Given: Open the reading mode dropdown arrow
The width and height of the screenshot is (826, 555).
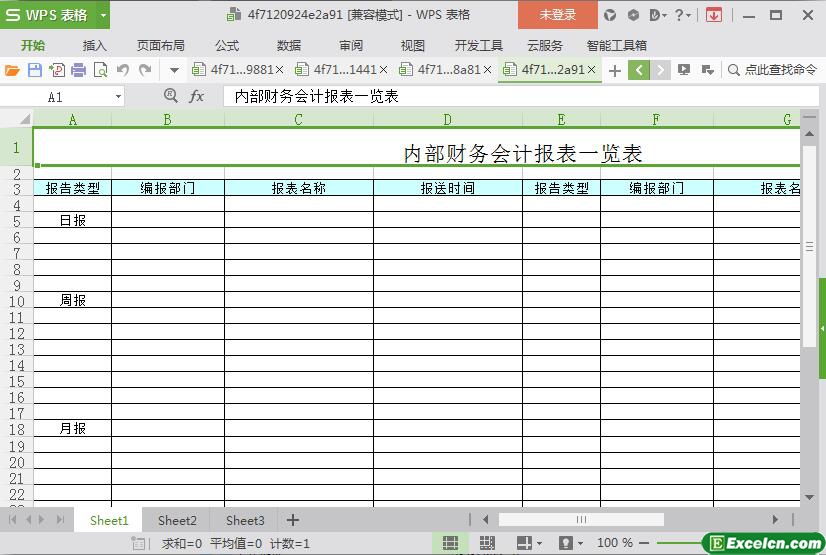Looking at the screenshot, I should [539, 543].
